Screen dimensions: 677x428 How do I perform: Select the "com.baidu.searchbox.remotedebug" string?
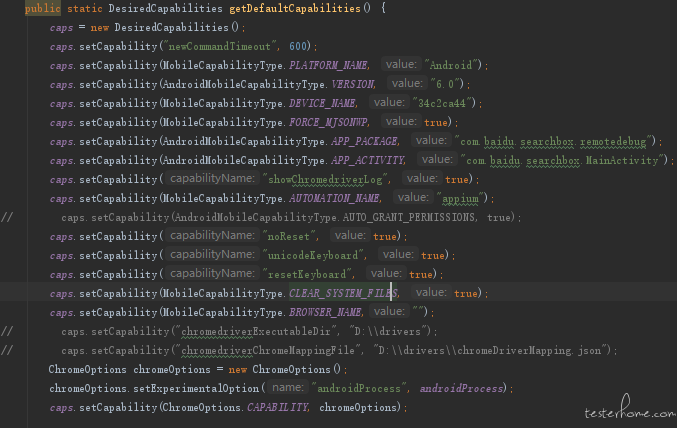coord(553,141)
